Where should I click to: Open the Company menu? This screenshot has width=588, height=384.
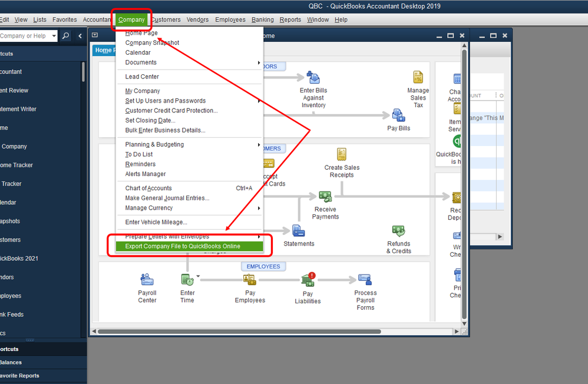[131, 19]
